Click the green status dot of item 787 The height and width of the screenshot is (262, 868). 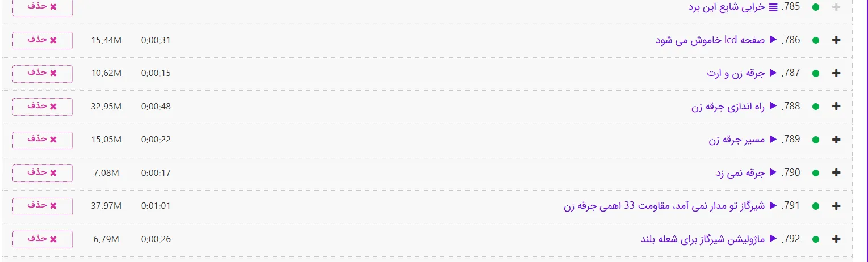tap(816, 73)
